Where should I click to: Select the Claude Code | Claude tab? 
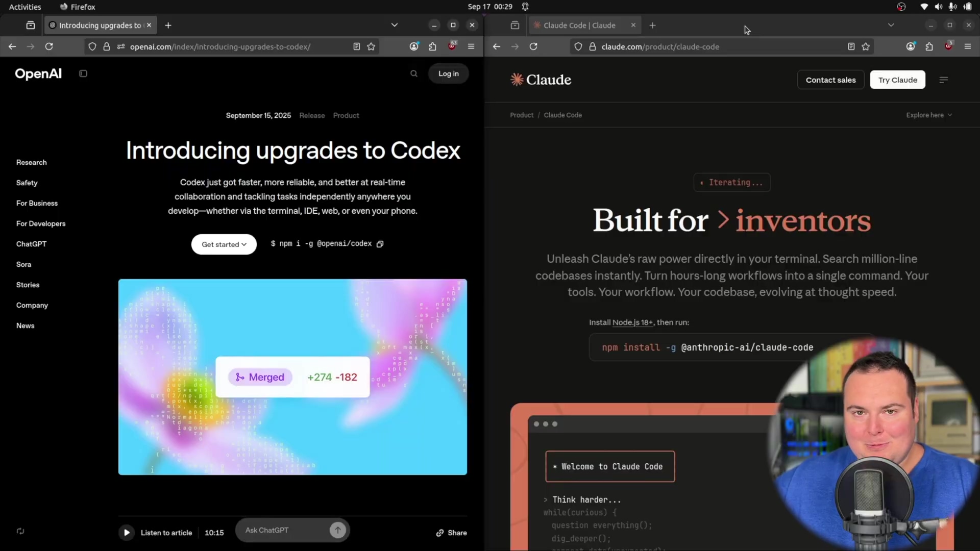(579, 25)
